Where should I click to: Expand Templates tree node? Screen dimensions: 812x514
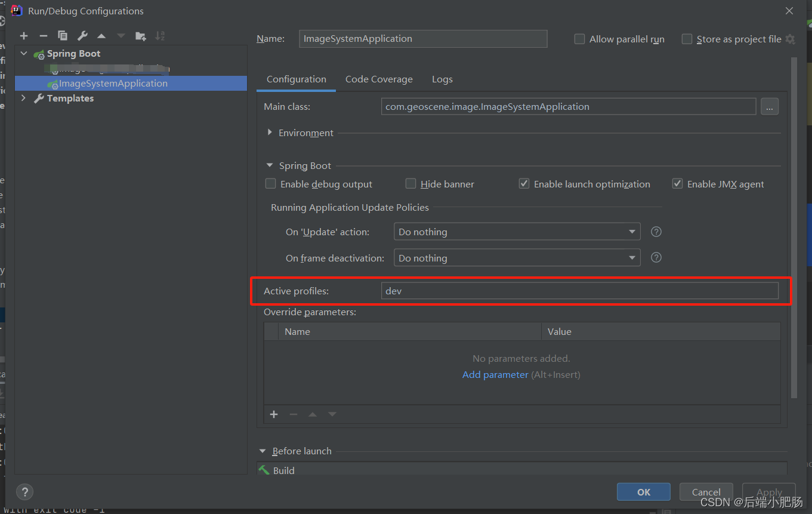[x=23, y=98]
